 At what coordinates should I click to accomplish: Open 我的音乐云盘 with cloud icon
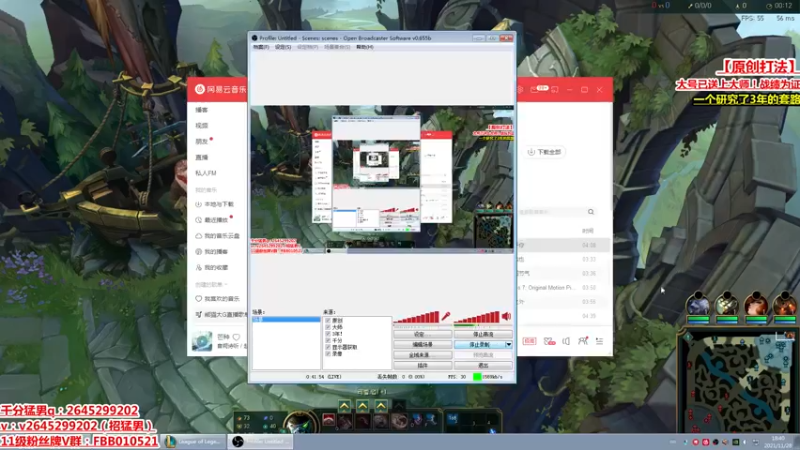click(217, 236)
